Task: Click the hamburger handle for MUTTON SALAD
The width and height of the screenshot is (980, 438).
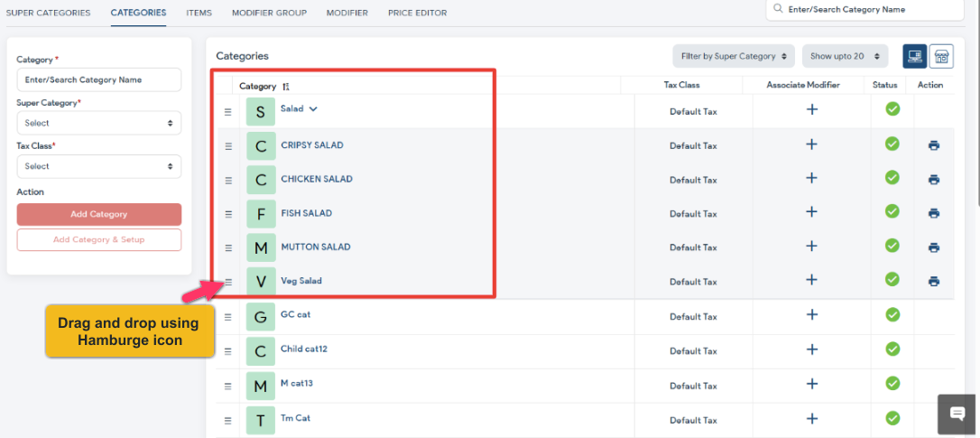Action: pos(228,247)
